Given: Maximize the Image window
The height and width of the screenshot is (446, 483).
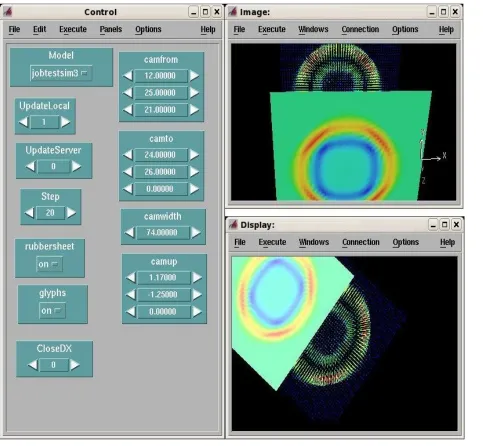Looking at the screenshot, I should pyautogui.click(x=443, y=12).
